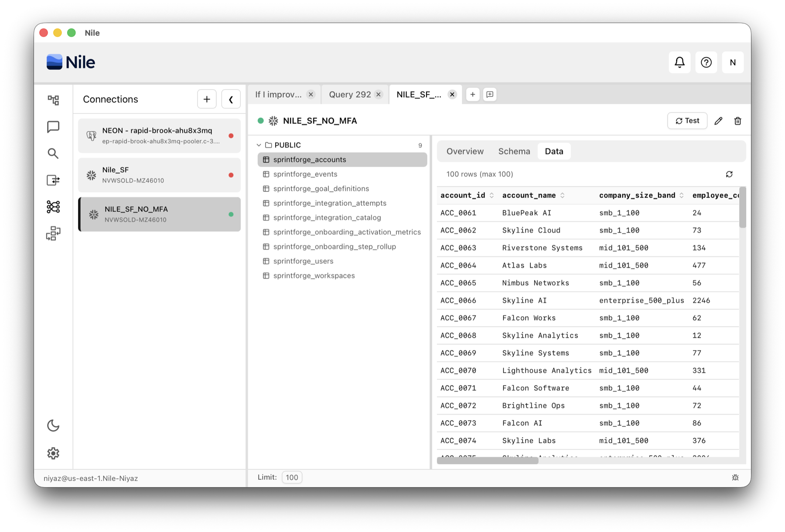Click the 'Riverstone Systems' account name cell
Screen dimensions: 785x532
click(542, 248)
